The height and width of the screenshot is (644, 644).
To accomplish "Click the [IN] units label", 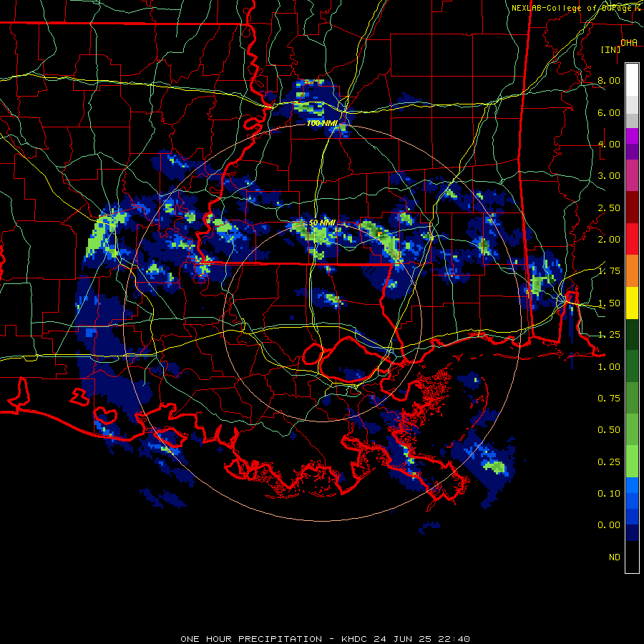I will (610, 49).
